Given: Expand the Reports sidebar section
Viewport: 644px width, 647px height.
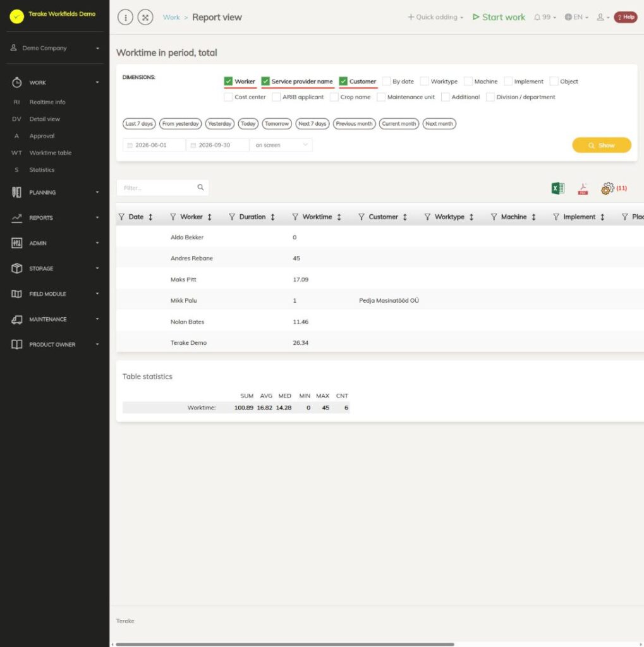Looking at the screenshot, I should (55, 218).
